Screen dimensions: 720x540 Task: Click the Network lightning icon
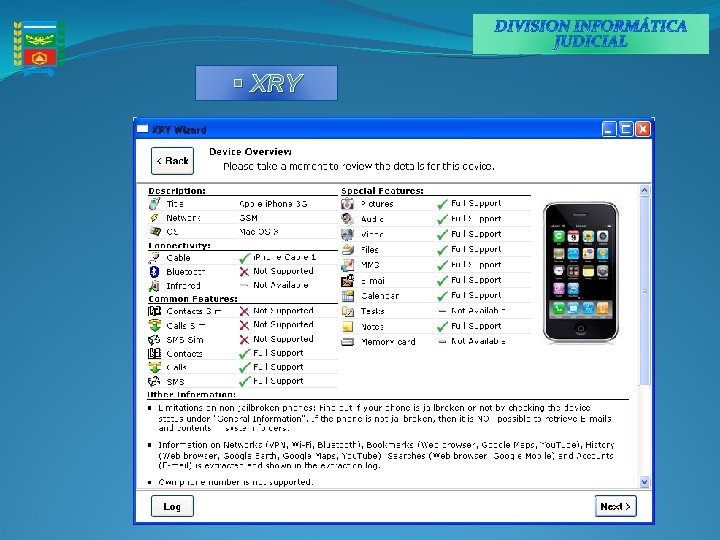[155, 218]
